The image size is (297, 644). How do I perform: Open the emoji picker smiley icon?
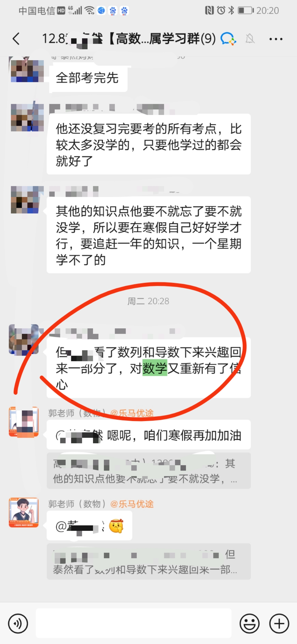tap(250, 623)
